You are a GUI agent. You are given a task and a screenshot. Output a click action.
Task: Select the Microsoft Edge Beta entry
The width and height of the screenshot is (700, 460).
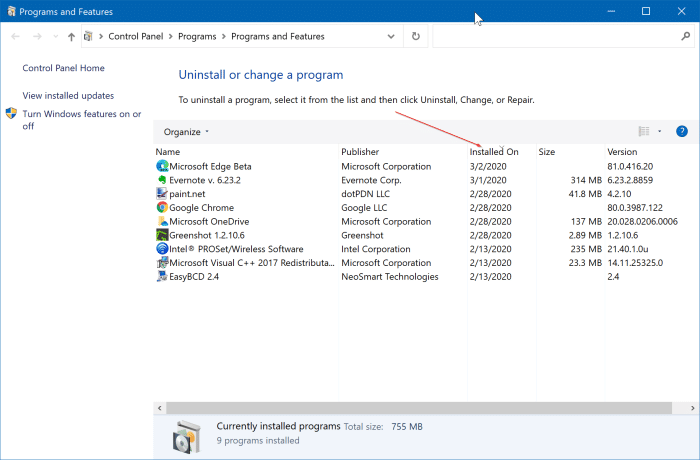[x=210, y=166]
